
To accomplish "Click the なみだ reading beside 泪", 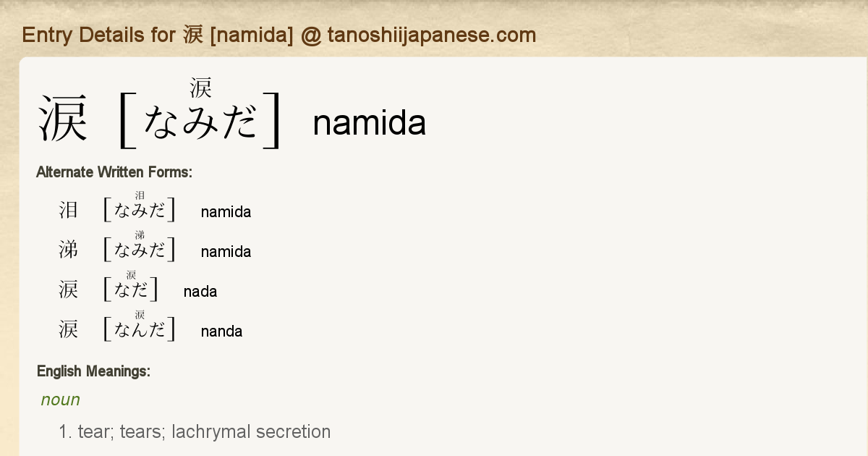I will [140, 211].
